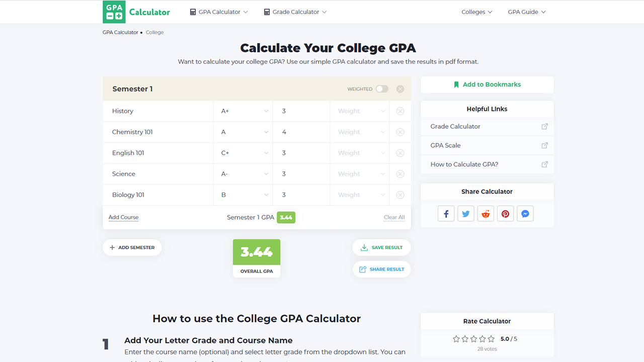
Task: Click the Reddit share icon
Action: [x=486, y=214]
